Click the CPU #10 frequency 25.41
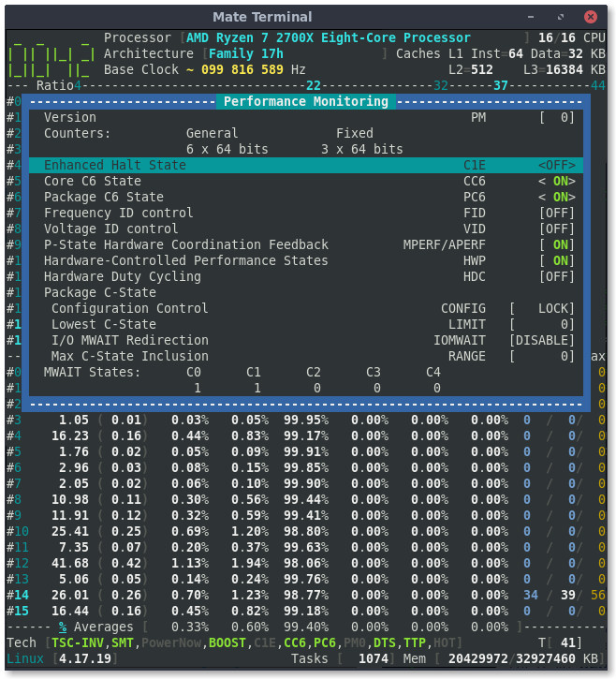 click(69, 531)
